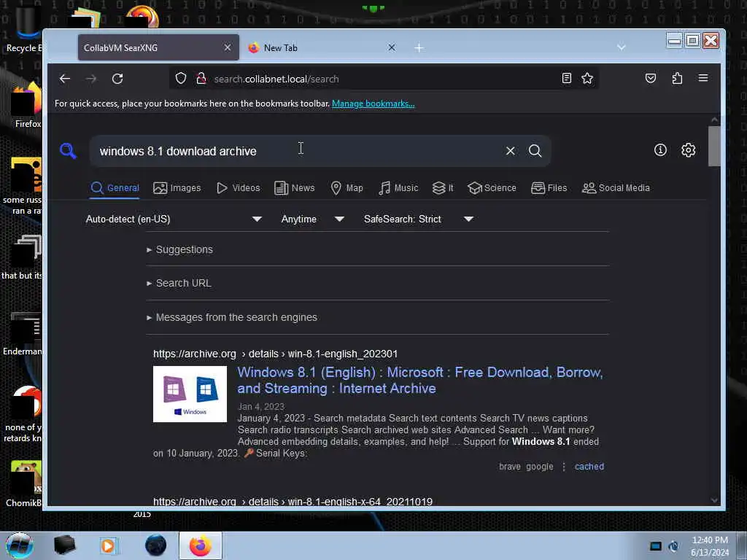Expand the Suggestions section
The height and width of the screenshot is (560, 747).
point(179,249)
